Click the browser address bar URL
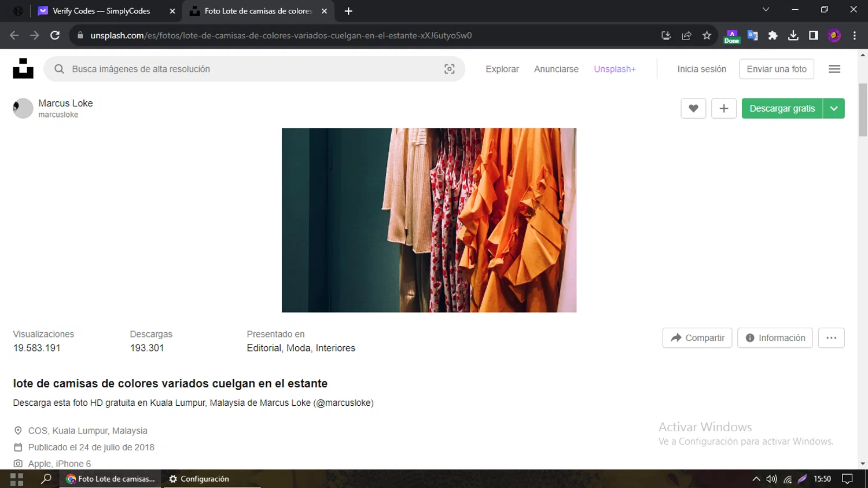The width and height of the screenshot is (868, 488). click(281, 35)
